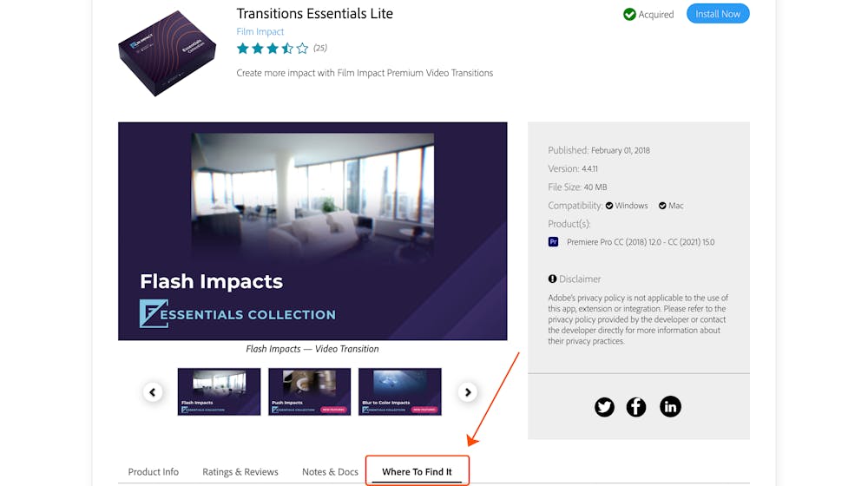This screenshot has width=868, height=486.
Task: Share on LinkedIn icon
Action: pos(670,407)
